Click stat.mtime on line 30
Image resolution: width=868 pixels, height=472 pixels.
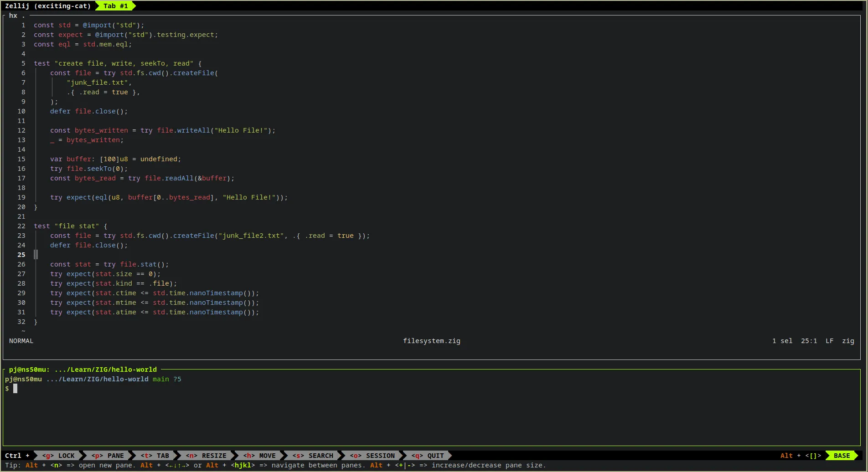[115, 303]
